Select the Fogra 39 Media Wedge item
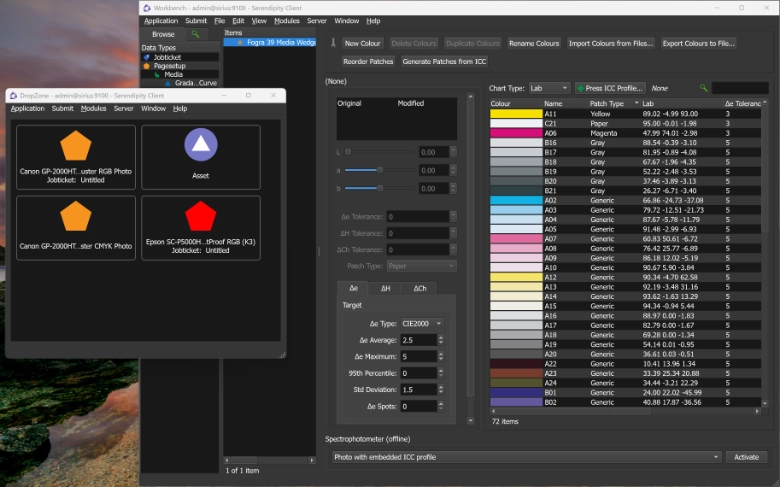Image resolution: width=780 pixels, height=487 pixels. 270,42
